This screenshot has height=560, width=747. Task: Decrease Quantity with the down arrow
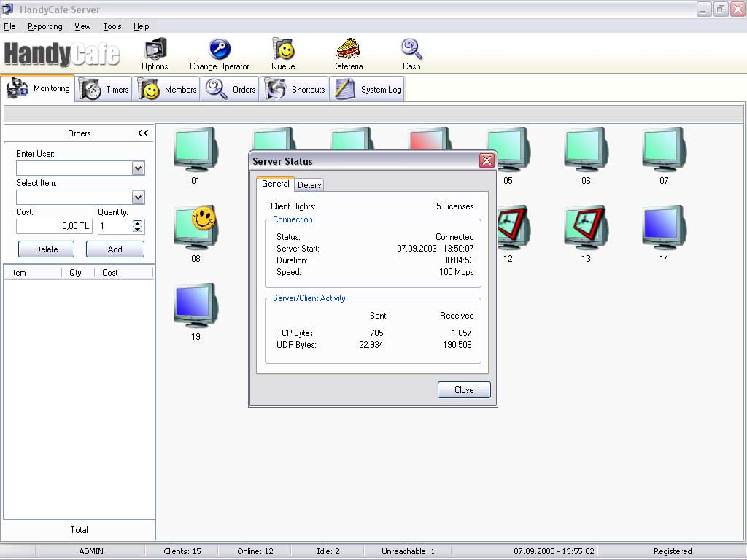tap(138, 230)
